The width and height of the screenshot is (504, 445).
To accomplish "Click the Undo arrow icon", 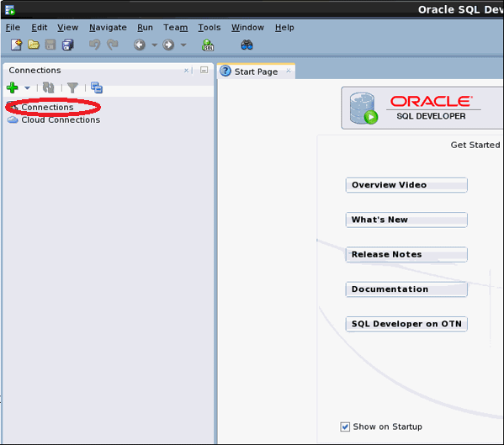I will [x=94, y=45].
